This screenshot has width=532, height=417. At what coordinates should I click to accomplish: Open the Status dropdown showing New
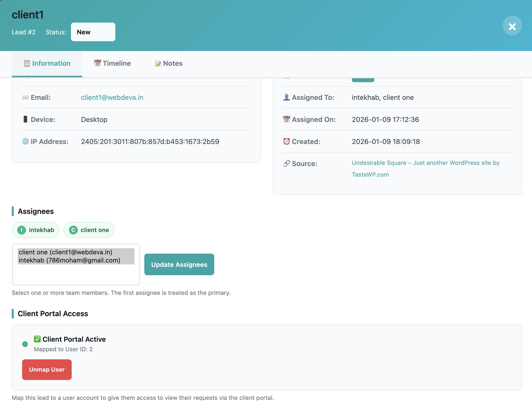coord(93,32)
